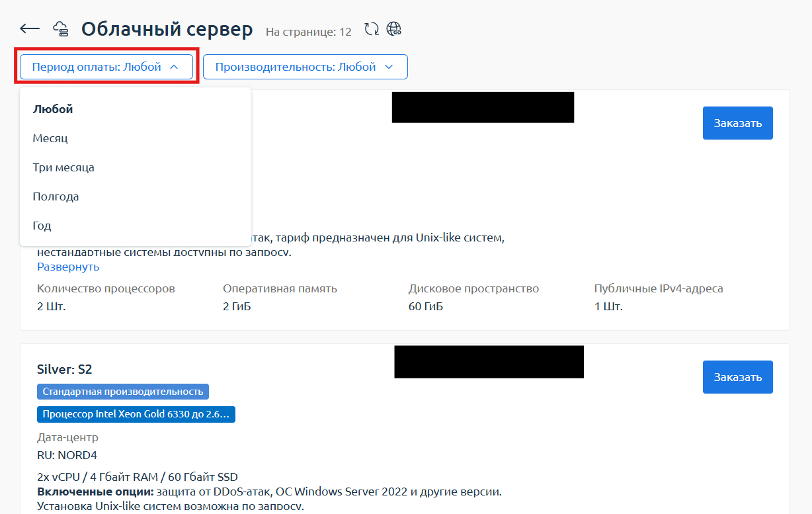Collapse the 'Период оплаты' dropdown
The width and height of the screenshot is (812, 514).
[x=106, y=67]
